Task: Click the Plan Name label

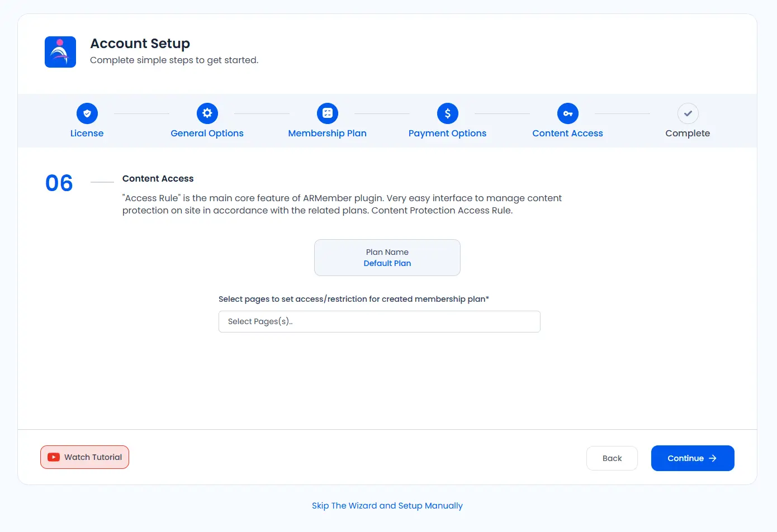Action: (x=387, y=252)
